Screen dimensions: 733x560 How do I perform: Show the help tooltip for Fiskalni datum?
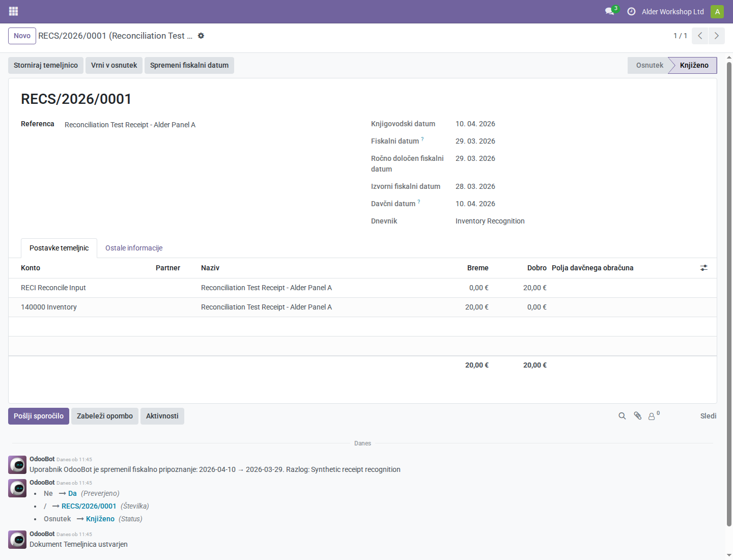coord(422,139)
